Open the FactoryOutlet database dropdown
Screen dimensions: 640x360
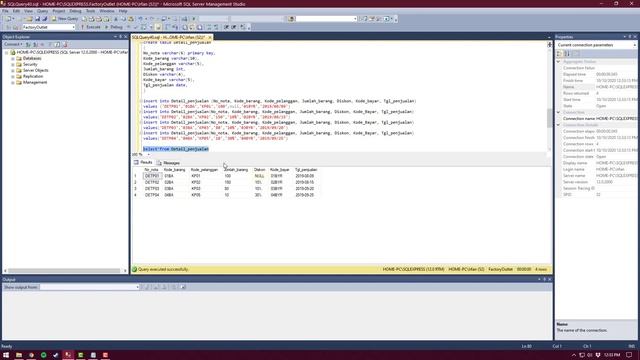coord(49,27)
